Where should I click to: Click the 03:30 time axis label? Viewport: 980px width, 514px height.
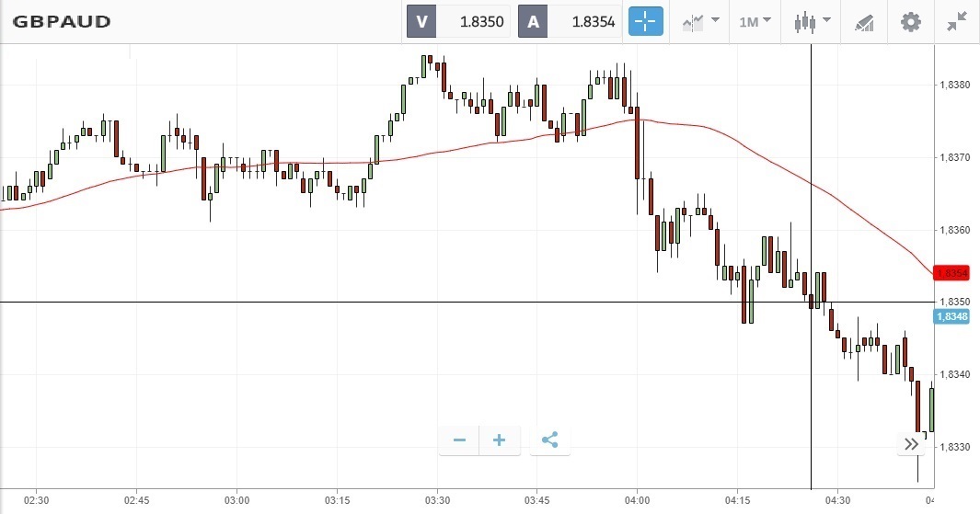click(437, 500)
